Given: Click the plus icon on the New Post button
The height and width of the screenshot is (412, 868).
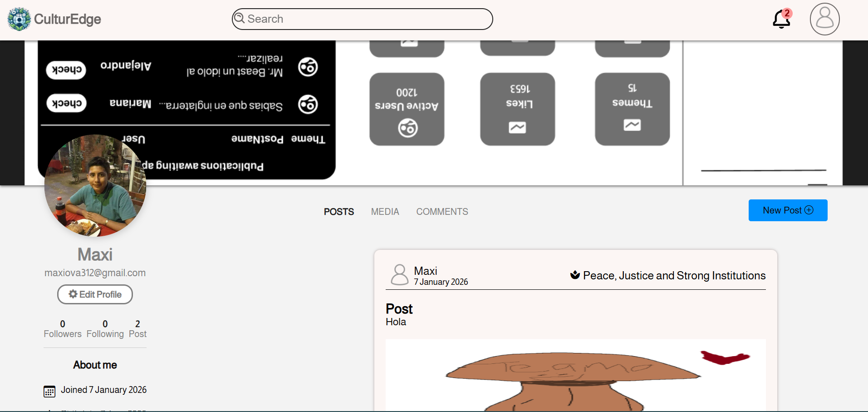Looking at the screenshot, I should click(809, 210).
